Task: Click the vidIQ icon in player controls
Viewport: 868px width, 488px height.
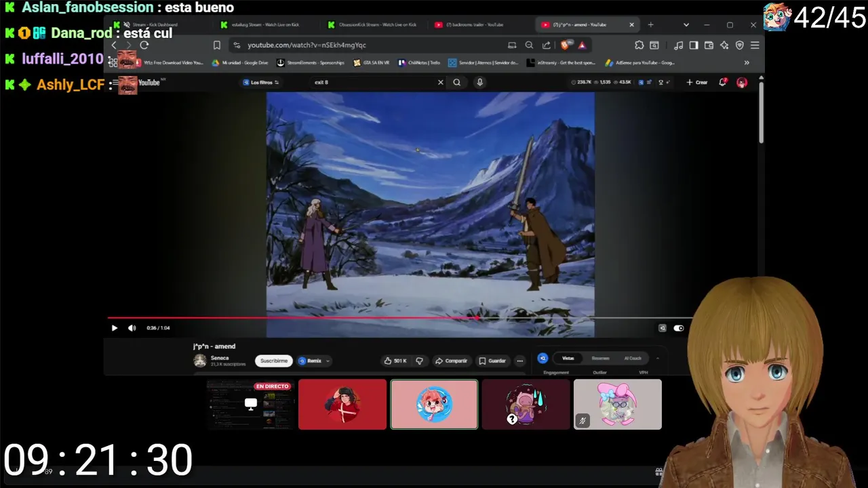Action: coord(663,328)
